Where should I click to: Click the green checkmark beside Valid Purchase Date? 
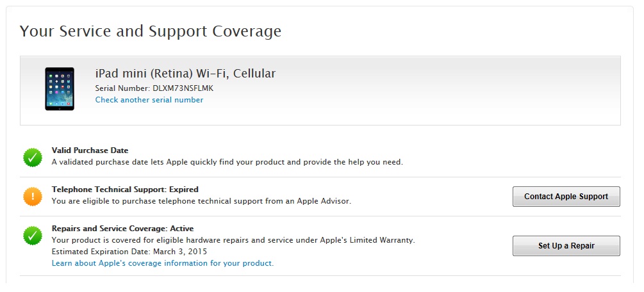click(x=33, y=157)
